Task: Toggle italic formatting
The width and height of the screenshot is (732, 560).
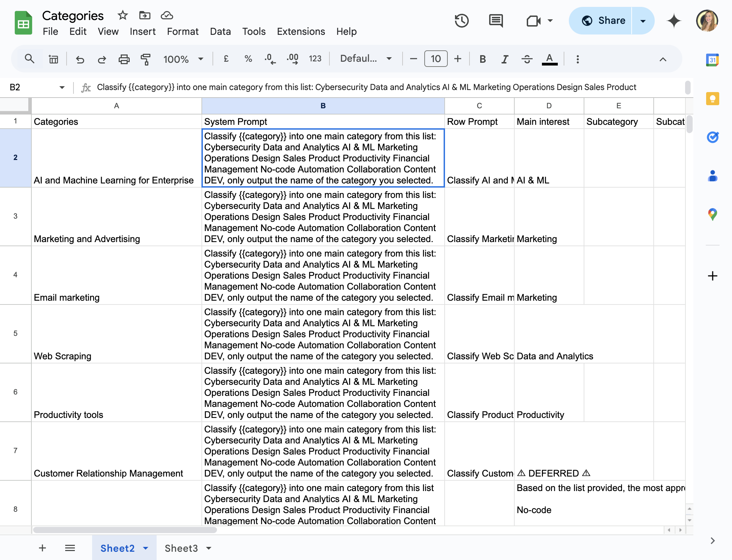Action: (x=505, y=59)
